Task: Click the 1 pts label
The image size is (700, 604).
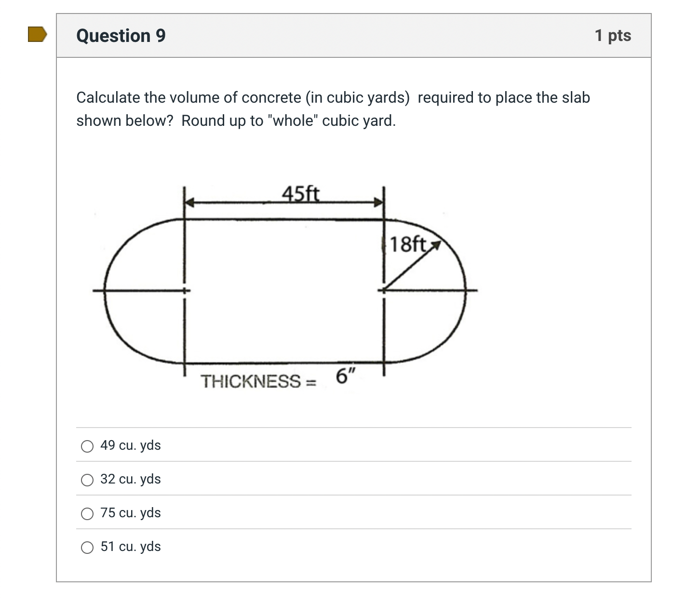Action: [613, 35]
